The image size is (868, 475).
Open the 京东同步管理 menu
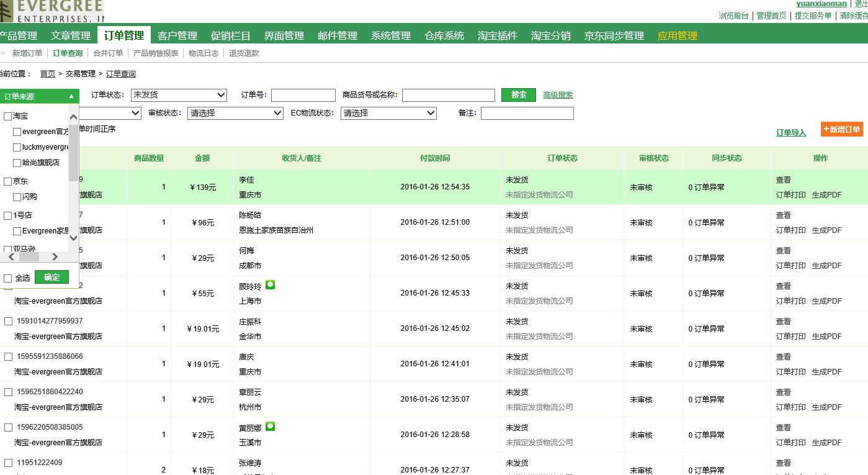614,36
